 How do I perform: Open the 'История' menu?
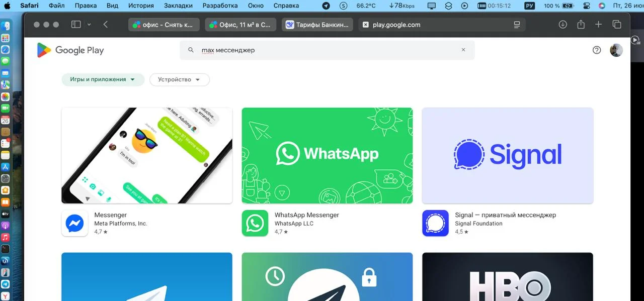141,6
